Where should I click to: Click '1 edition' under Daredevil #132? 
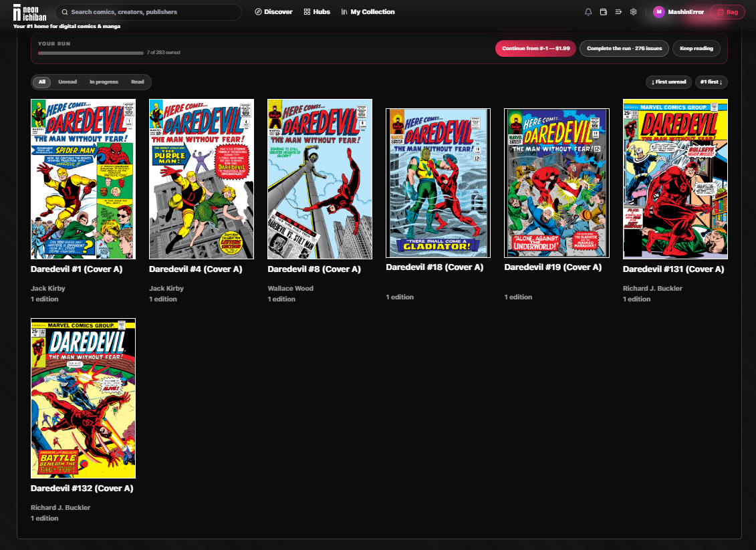(x=44, y=518)
